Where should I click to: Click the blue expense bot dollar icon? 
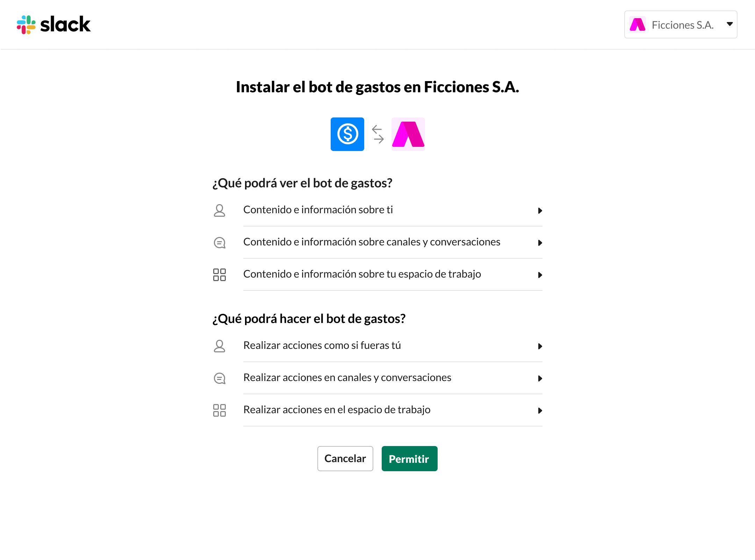347,134
